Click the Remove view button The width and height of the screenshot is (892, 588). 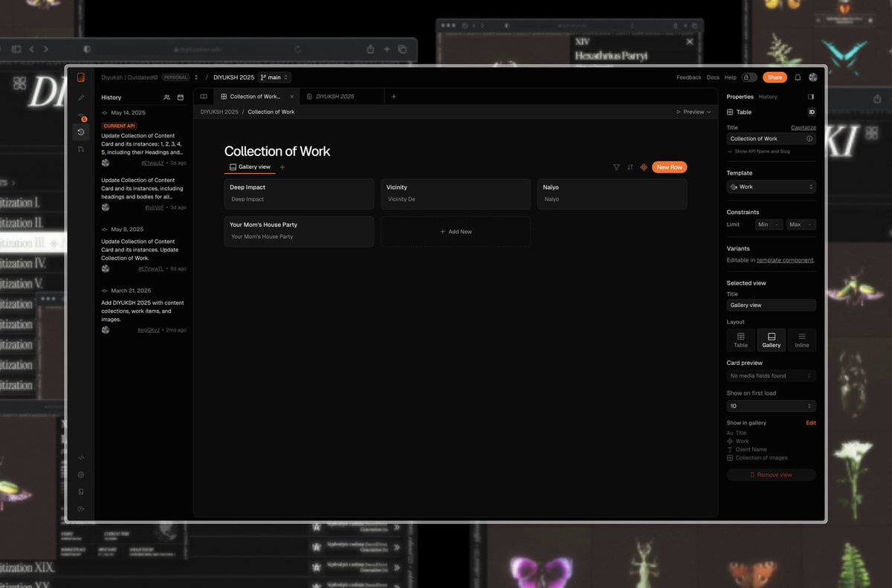(x=772, y=475)
